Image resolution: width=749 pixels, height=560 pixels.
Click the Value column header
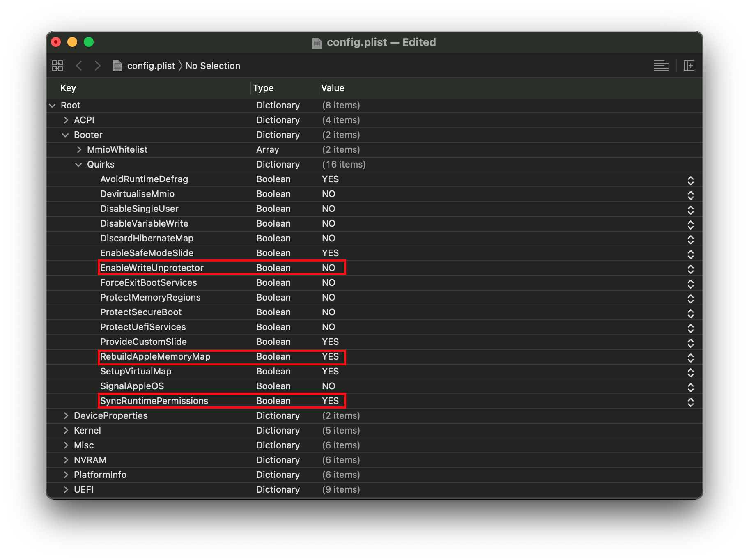point(333,88)
